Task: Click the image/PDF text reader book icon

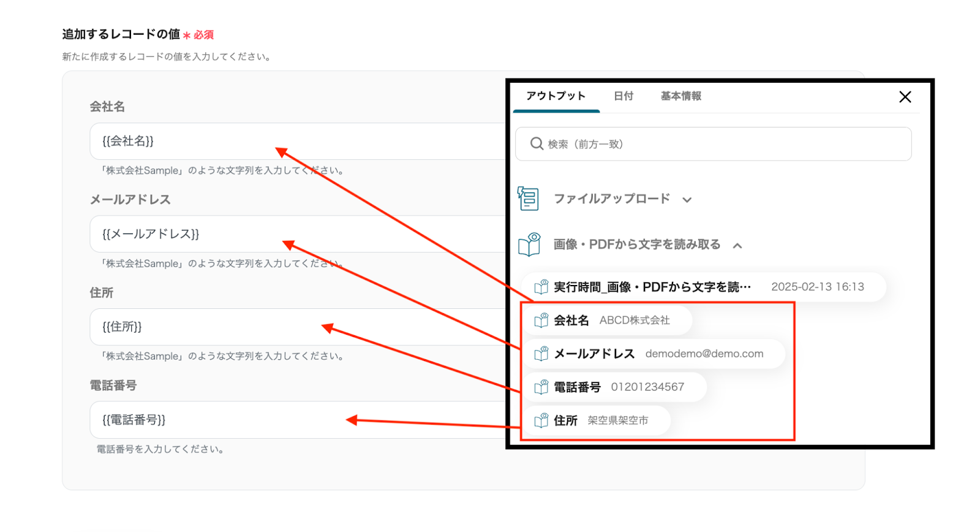Action: (529, 245)
